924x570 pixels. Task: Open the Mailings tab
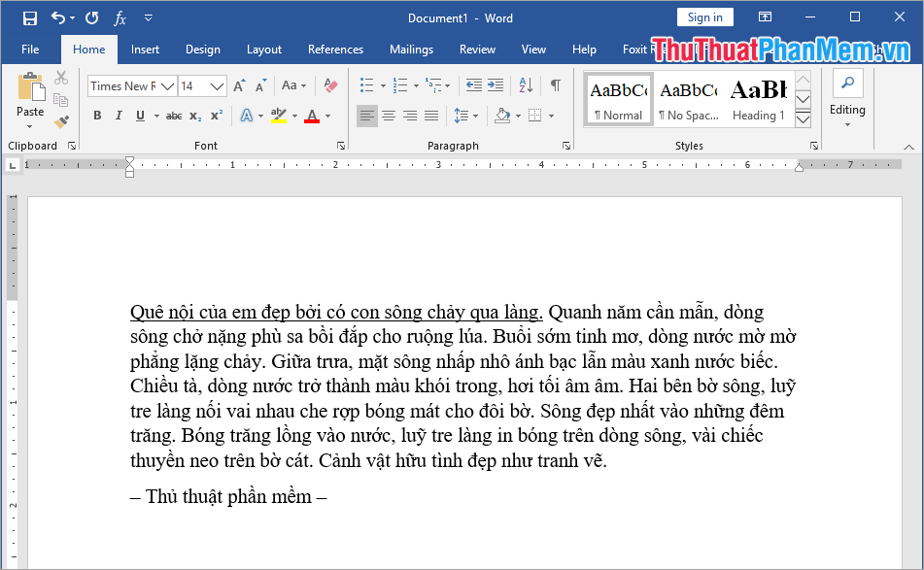pyautogui.click(x=411, y=50)
